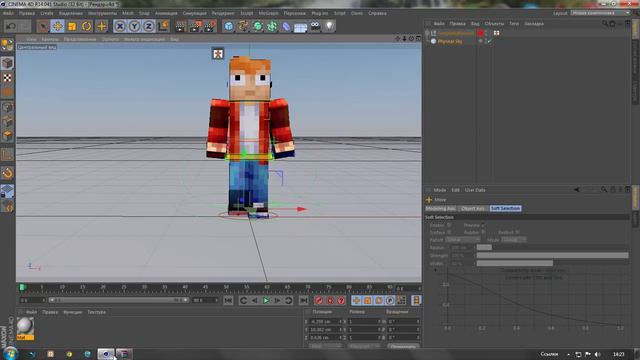The height and width of the screenshot is (360, 640).
Task: Toggle the Y axis lock
Action: click(134, 27)
